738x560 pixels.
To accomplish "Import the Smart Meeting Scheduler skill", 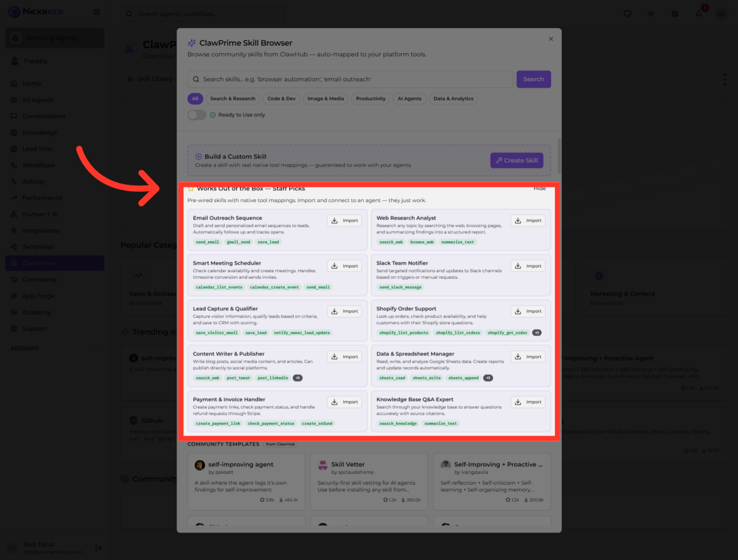I will point(345,266).
